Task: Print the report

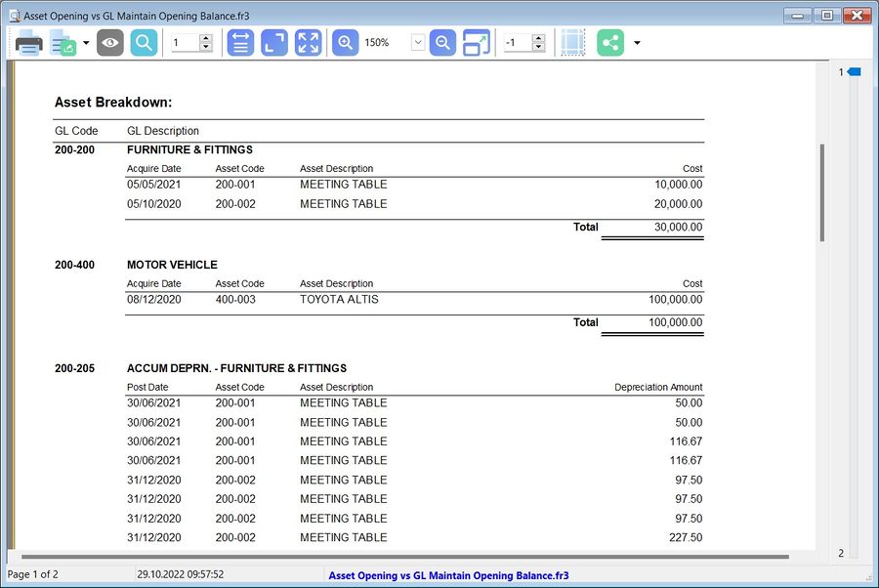Action: click(27, 42)
